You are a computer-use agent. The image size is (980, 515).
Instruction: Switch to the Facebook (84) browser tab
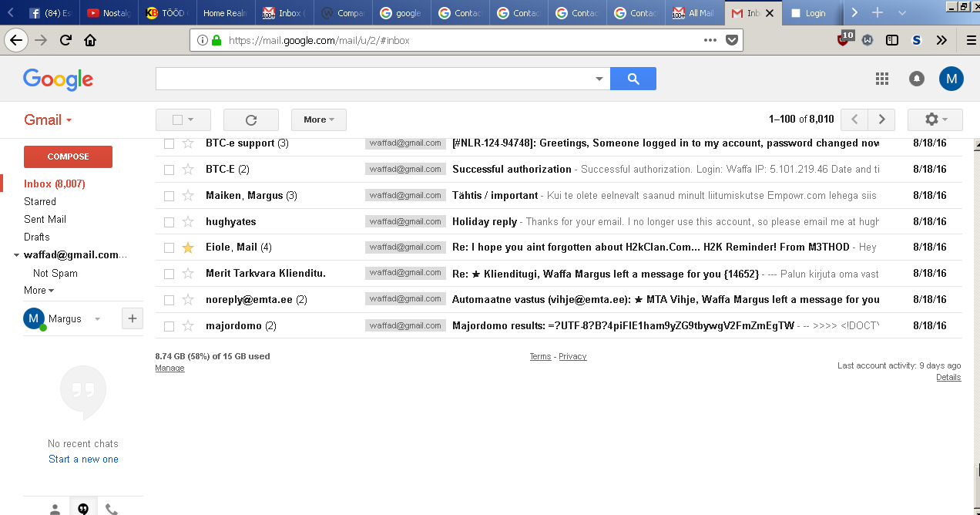[51, 12]
